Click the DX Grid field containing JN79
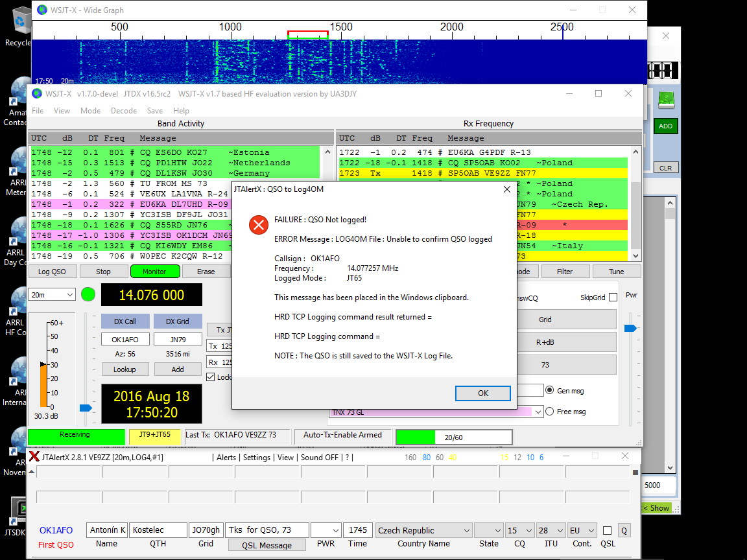The height and width of the screenshot is (560, 747). [178, 340]
